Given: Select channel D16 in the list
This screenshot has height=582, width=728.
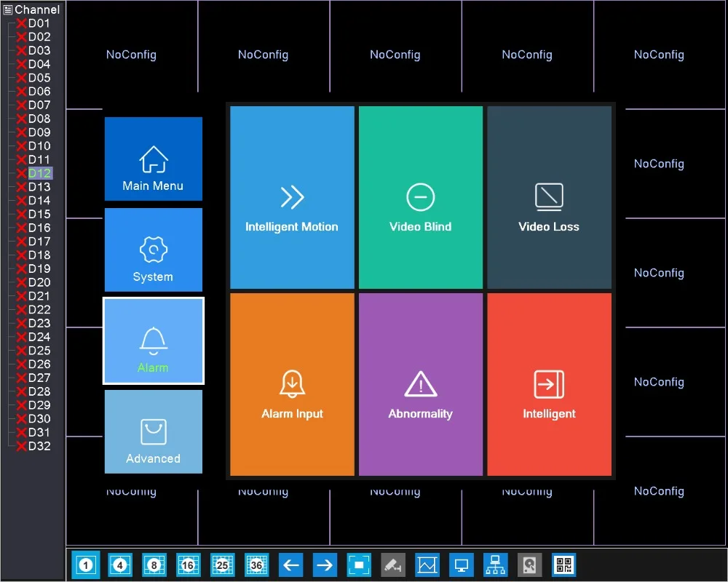Looking at the screenshot, I should pyautogui.click(x=39, y=228).
